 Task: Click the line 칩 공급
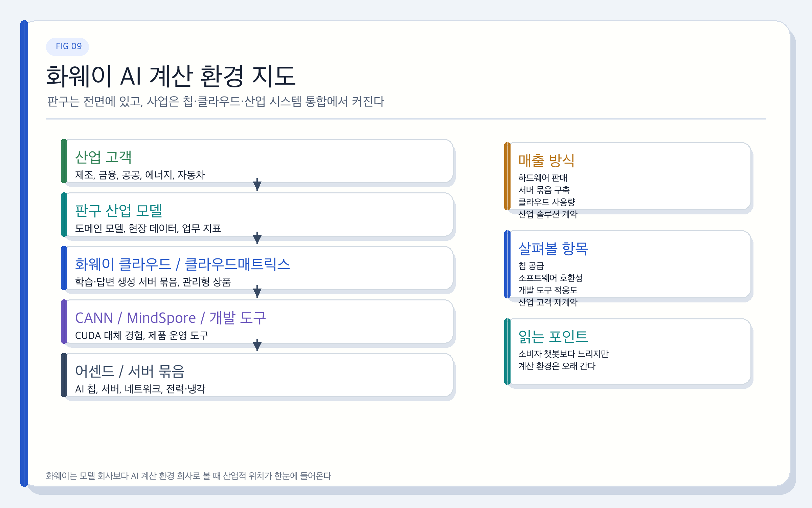pos(531,266)
